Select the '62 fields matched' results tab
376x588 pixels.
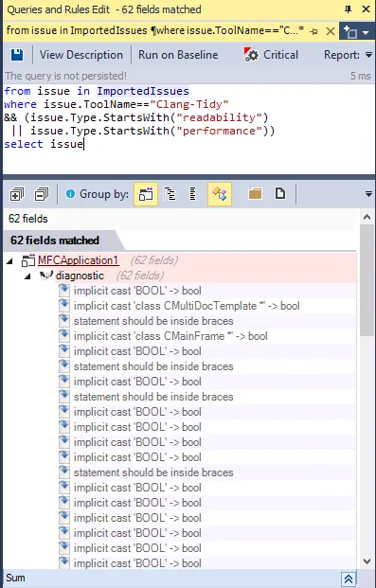pyautogui.click(x=55, y=241)
